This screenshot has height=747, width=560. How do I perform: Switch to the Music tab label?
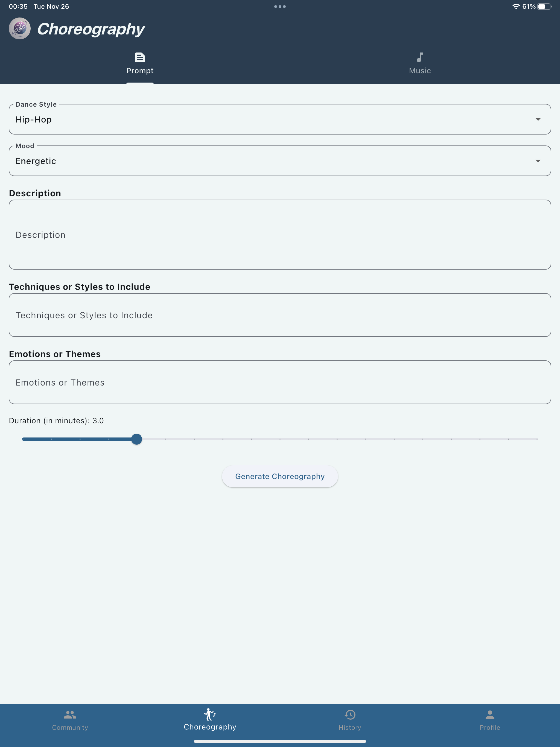click(420, 71)
